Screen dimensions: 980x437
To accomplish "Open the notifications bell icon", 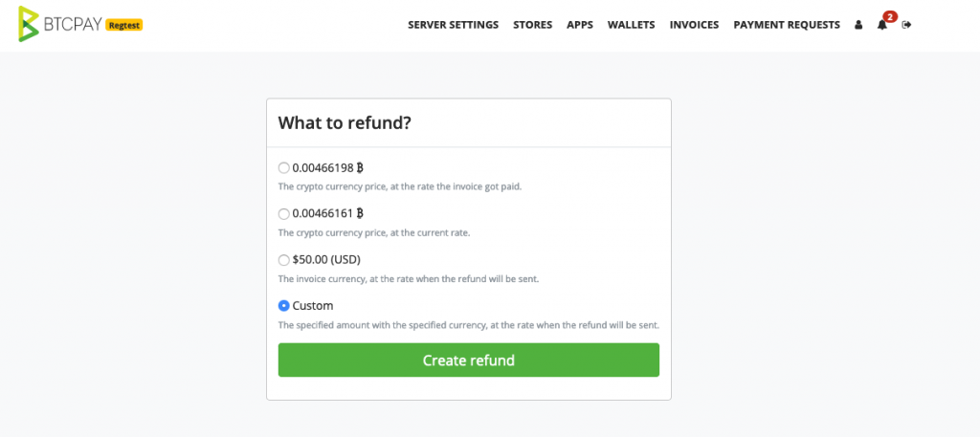I will pyautogui.click(x=881, y=25).
